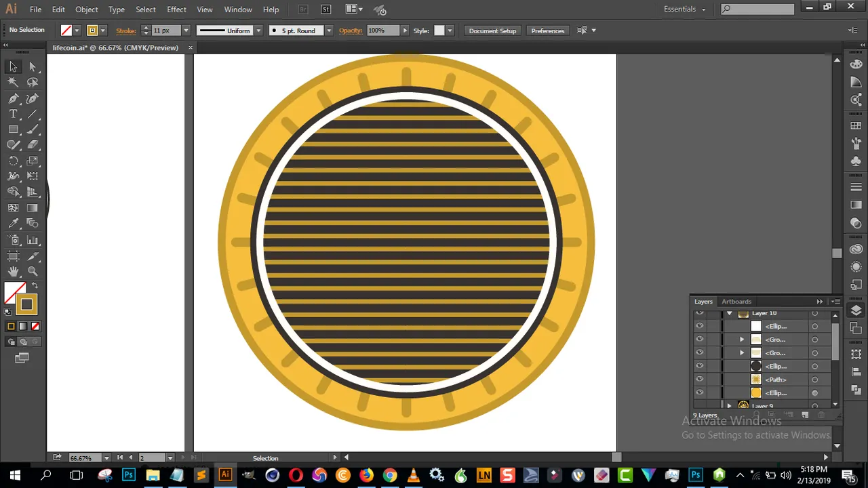868x488 pixels.
Task: Open the 5 pt. Round brush dropdown
Action: click(329, 30)
